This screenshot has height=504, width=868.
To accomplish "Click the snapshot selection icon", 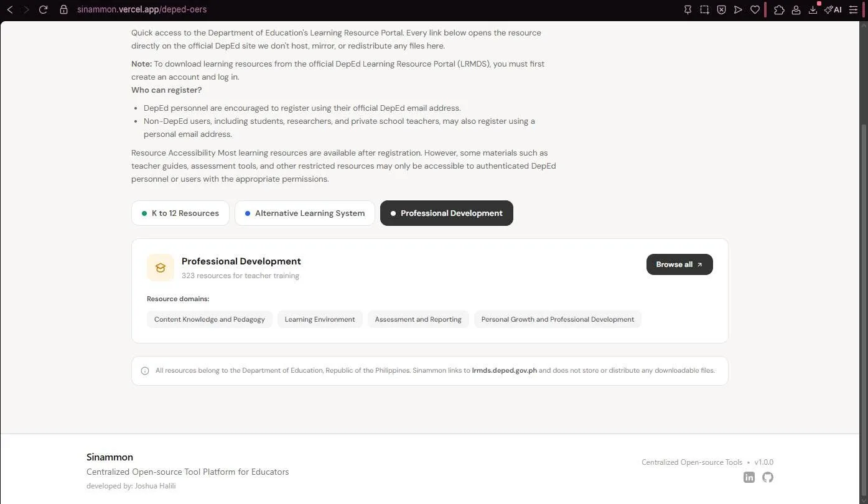I will 704,9.
